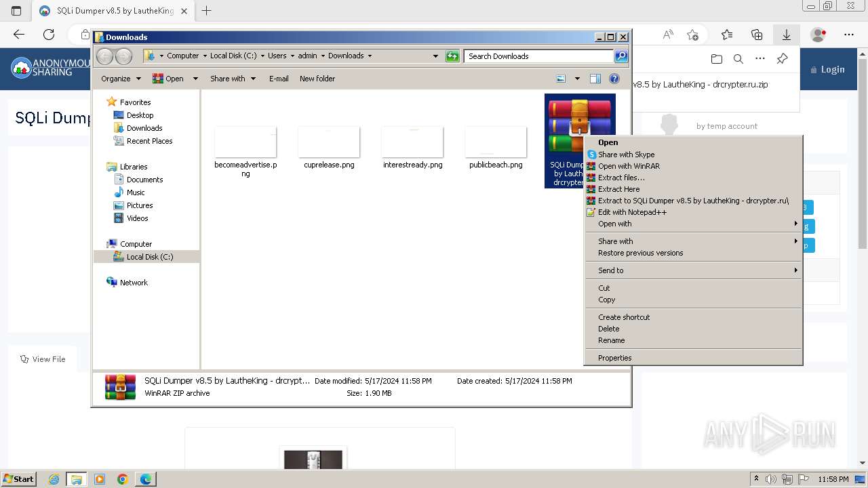
Task: Show hidden system tray icons
Action: pos(756,479)
